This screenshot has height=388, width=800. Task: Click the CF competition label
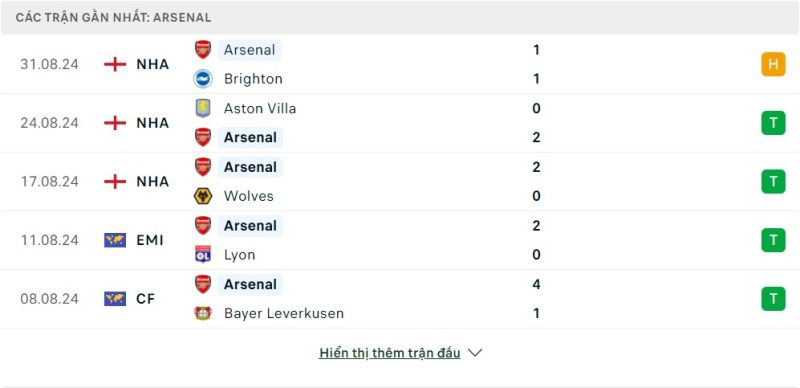tap(145, 299)
